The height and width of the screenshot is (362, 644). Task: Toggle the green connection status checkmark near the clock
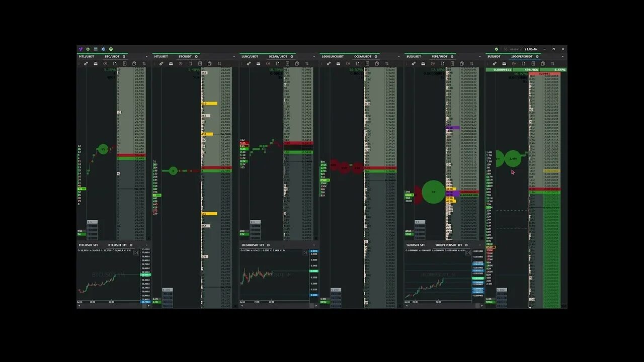[497, 49]
